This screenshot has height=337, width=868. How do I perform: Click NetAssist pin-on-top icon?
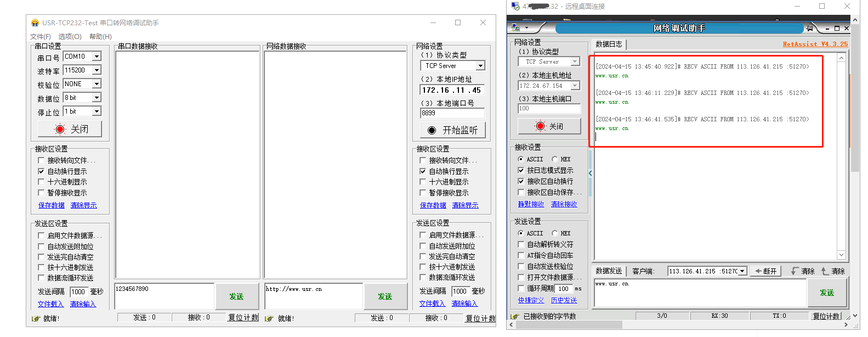(809, 28)
